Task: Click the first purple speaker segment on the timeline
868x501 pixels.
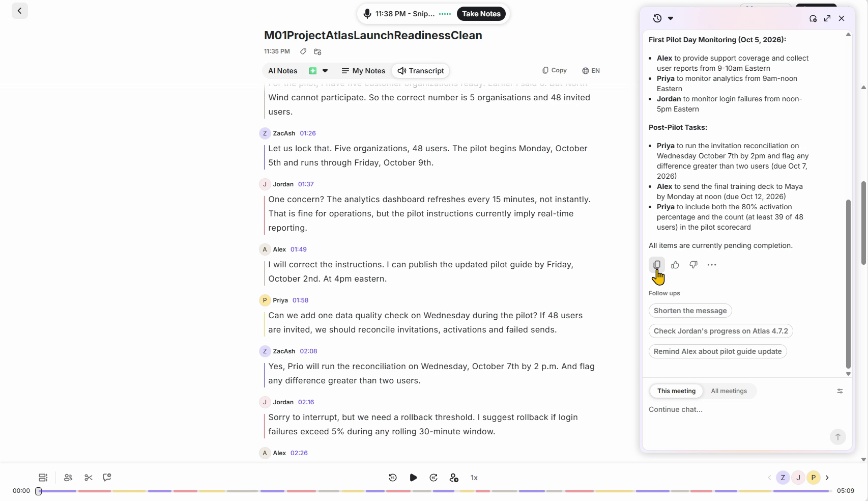Action: point(58,491)
